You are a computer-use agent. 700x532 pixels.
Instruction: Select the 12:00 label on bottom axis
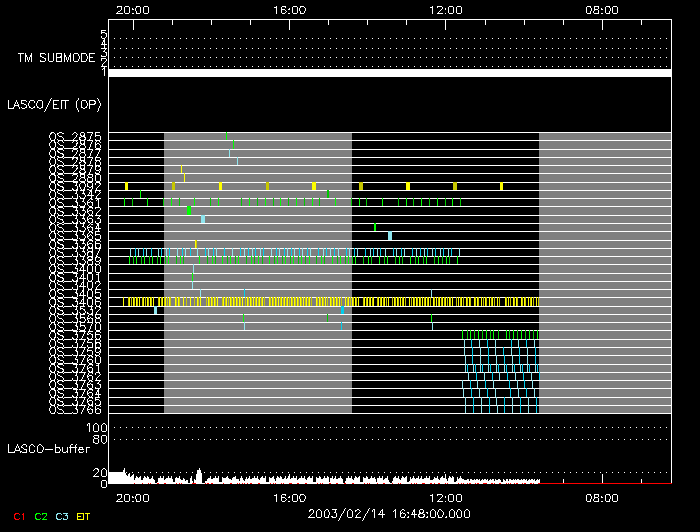(444, 496)
